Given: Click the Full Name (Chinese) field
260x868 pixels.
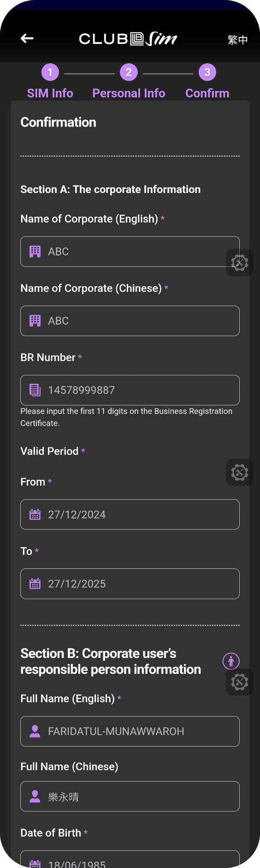Looking at the screenshot, I should (130, 796).
